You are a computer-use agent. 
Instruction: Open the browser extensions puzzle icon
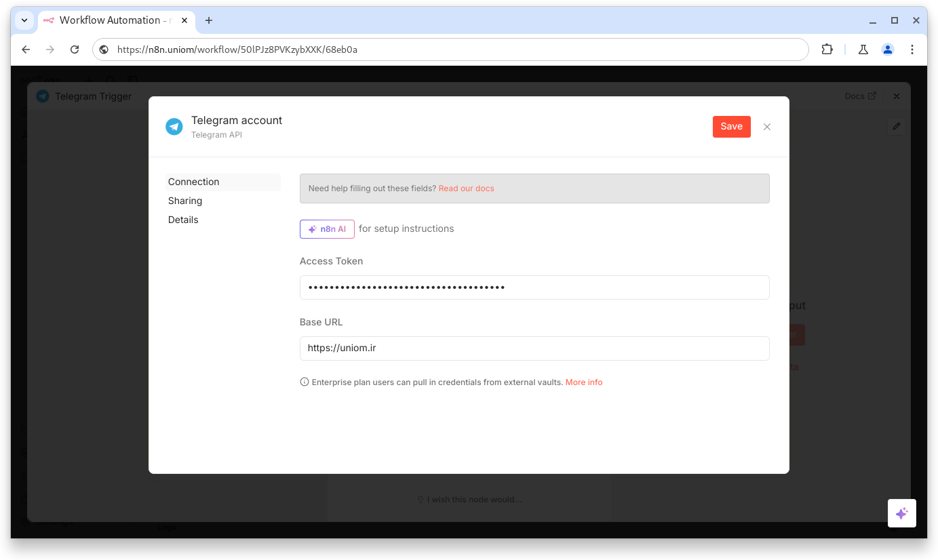click(x=827, y=49)
